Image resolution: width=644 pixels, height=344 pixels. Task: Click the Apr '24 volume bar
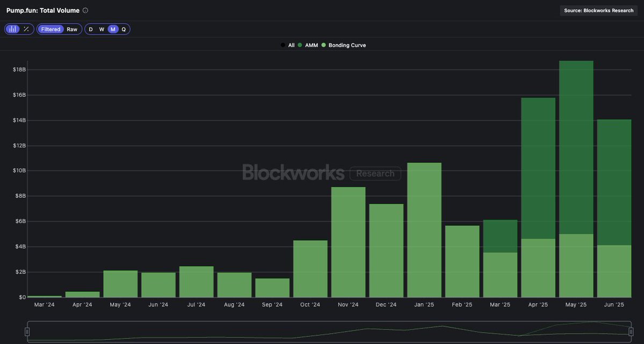[83, 295]
